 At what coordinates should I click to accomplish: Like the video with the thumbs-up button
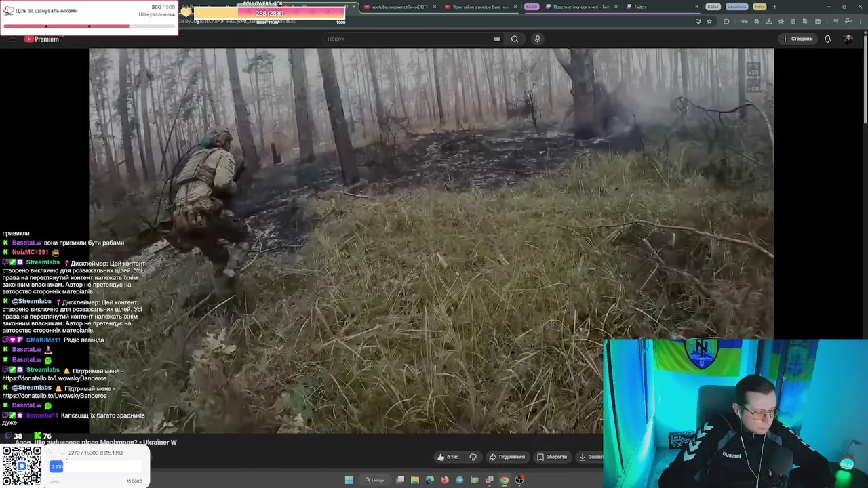[x=448, y=457]
